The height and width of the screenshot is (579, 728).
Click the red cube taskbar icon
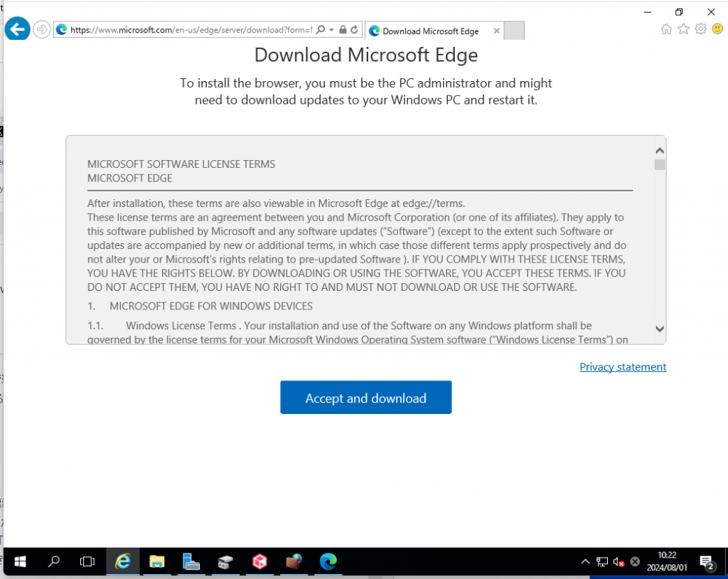[259, 562]
